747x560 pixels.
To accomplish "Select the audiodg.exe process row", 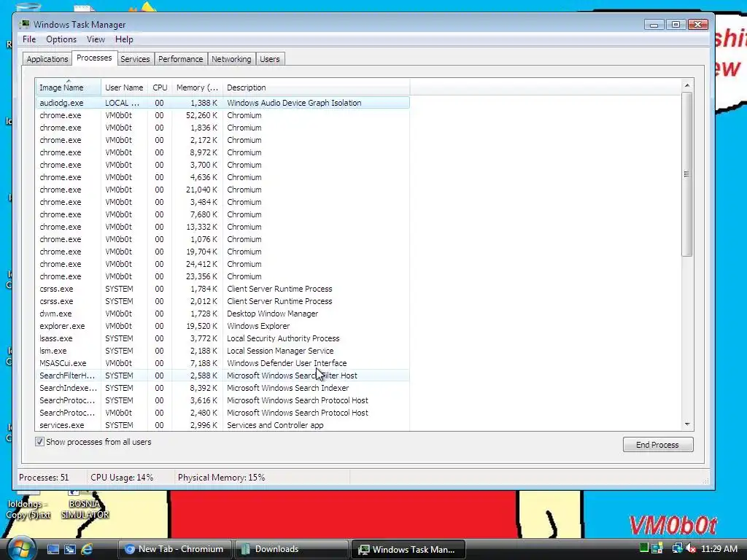I will pyautogui.click(x=222, y=102).
